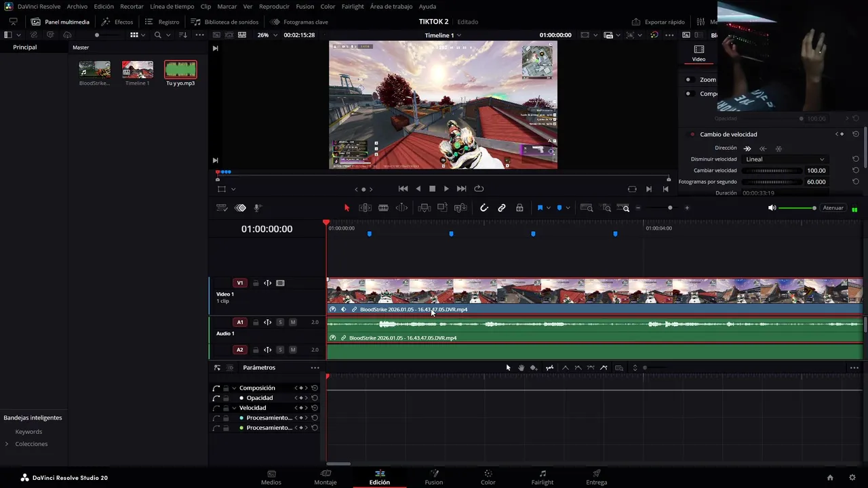
Task: Adjust the green audio volume slider
Action: (797, 208)
